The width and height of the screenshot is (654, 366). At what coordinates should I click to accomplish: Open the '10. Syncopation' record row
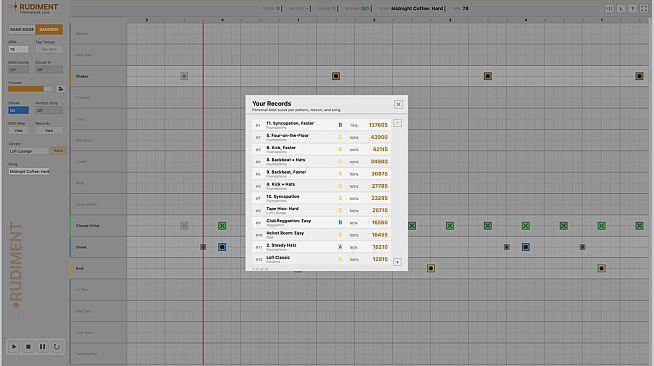(x=322, y=198)
